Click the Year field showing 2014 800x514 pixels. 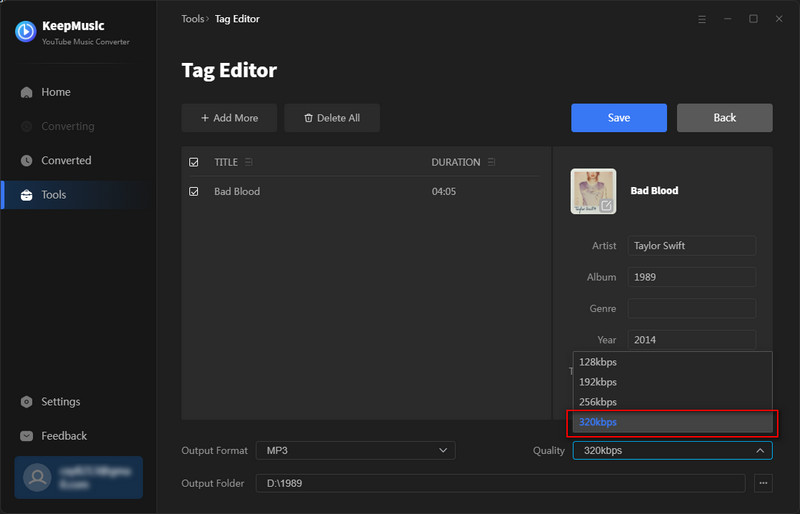[692, 340]
